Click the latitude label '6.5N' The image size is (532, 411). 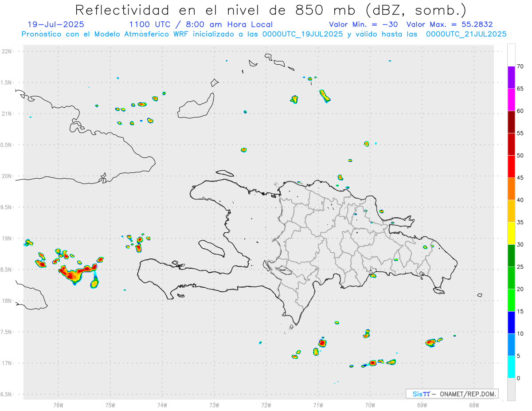pyautogui.click(x=7, y=395)
